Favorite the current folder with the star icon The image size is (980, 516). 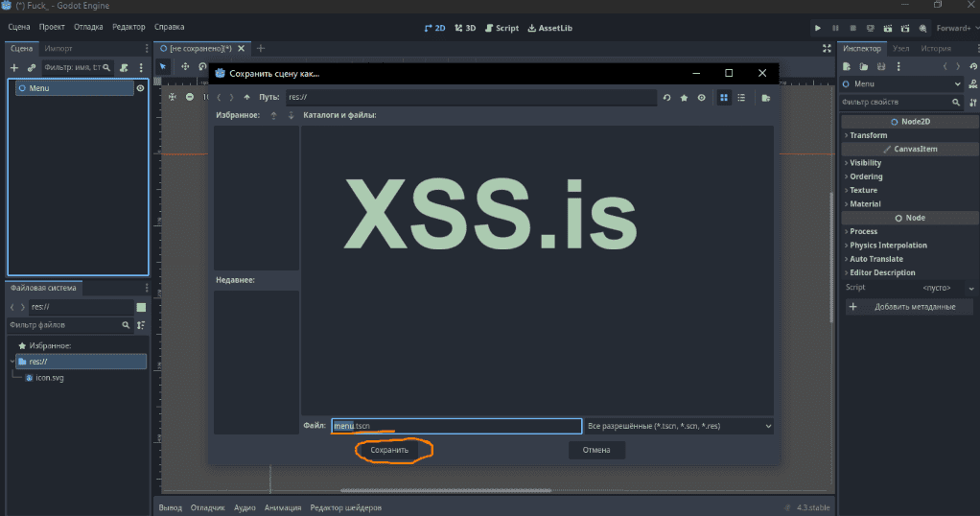684,98
